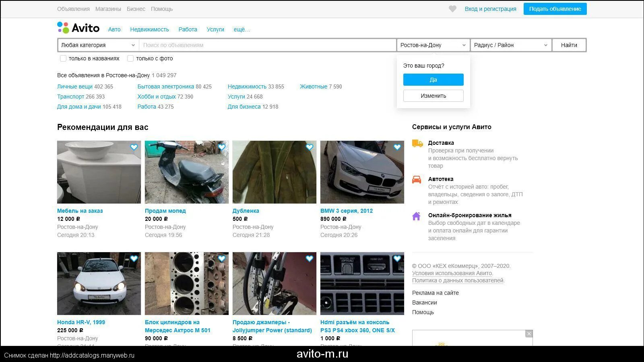This screenshot has height=362, width=644.
Task: Click Изменить city button
Action: pyautogui.click(x=433, y=96)
